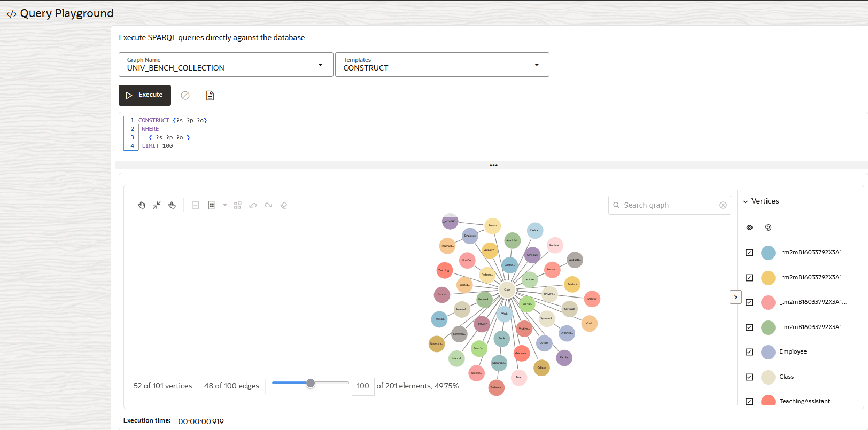Click the cancel query circle-slash icon
The image size is (868, 430).
pos(185,96)
